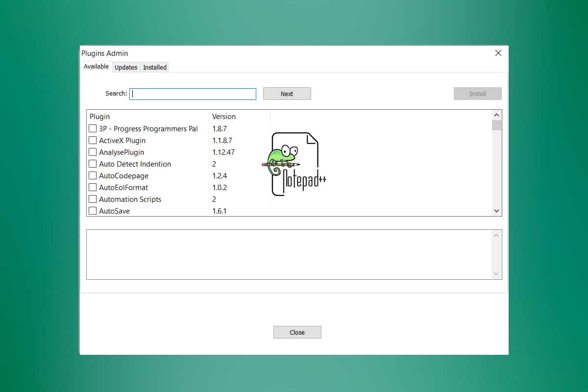Check the AutoCodepage plugin entry
The height and width of the screenshot is (392, 588).
click(x=93, y=175)
